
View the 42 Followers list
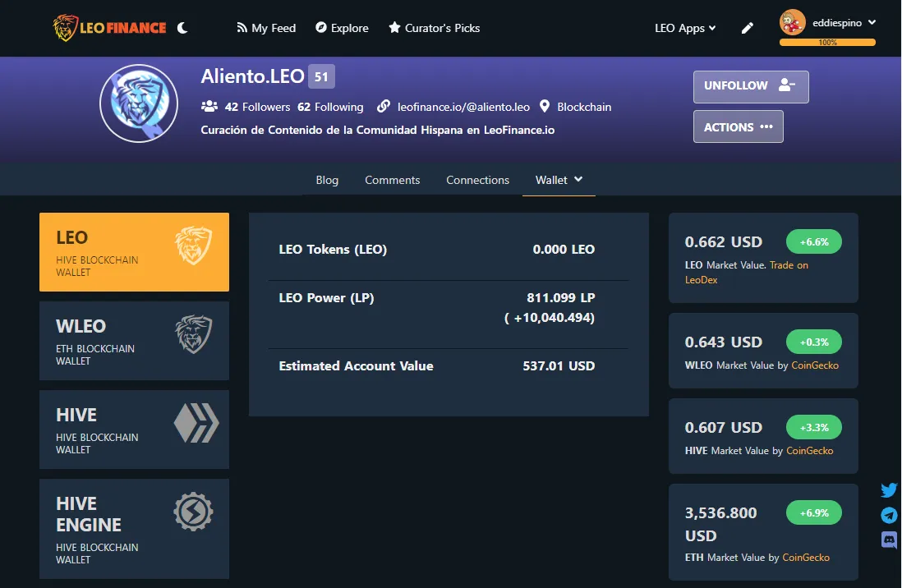[258, 107]
